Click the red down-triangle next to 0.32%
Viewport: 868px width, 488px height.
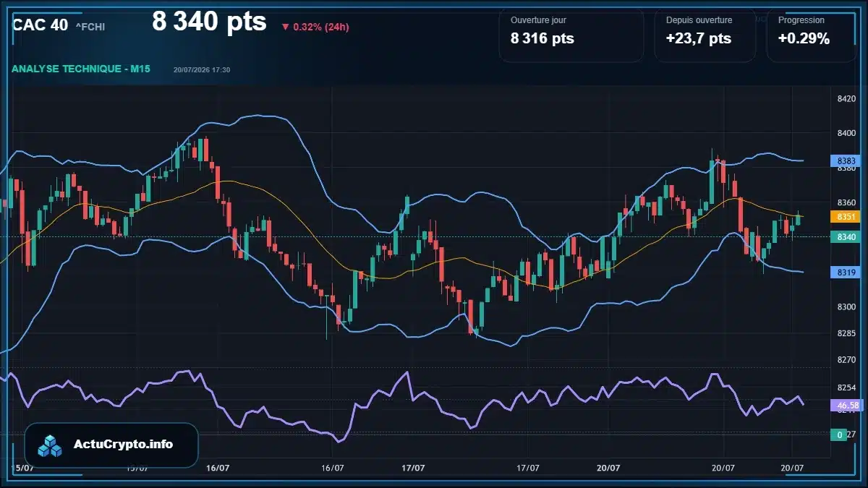pos(286,27)
